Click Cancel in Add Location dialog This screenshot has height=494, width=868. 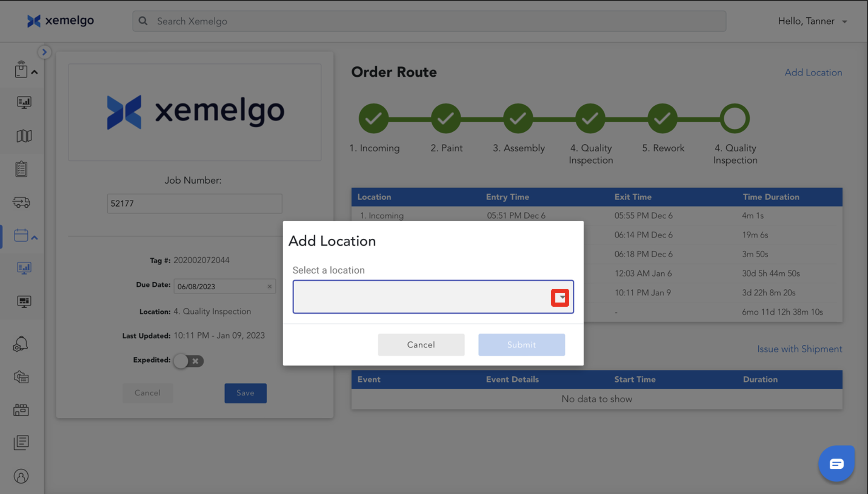421,345
